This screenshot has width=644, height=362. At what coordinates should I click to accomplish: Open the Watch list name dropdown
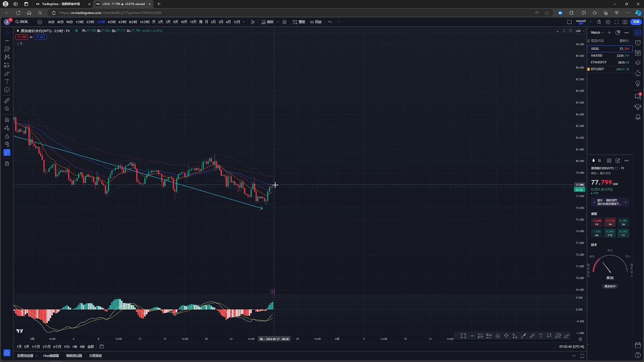coord(597,33)
